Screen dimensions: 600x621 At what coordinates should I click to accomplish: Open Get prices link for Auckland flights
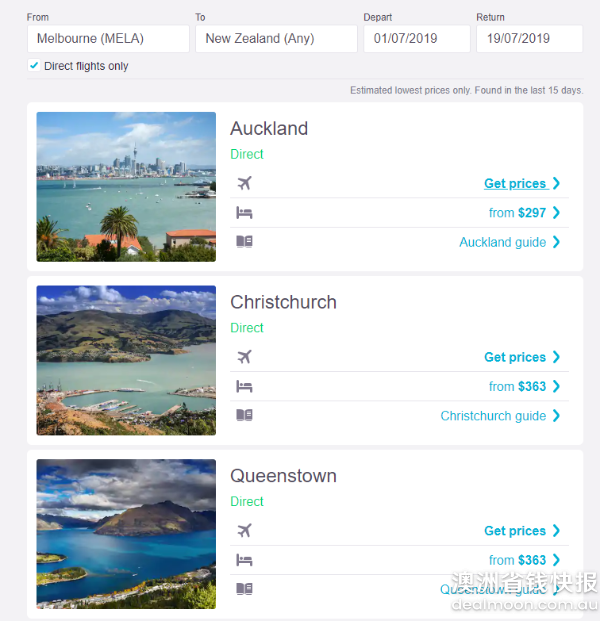coord(514,183)
